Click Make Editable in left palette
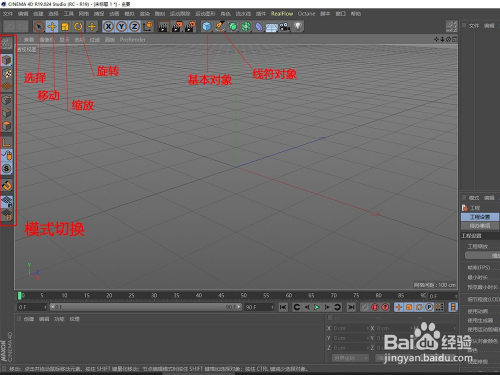This screenshot has height=375, width=500. [7, 43]
